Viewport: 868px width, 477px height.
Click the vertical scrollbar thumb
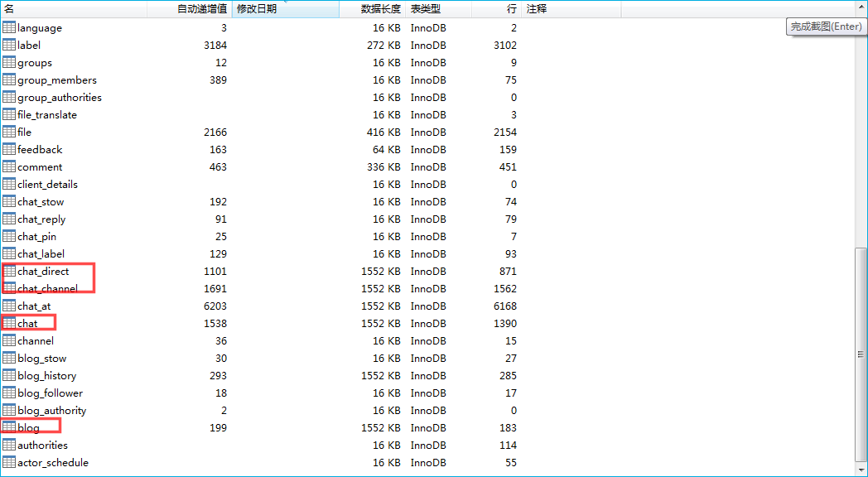coord(861,354)
